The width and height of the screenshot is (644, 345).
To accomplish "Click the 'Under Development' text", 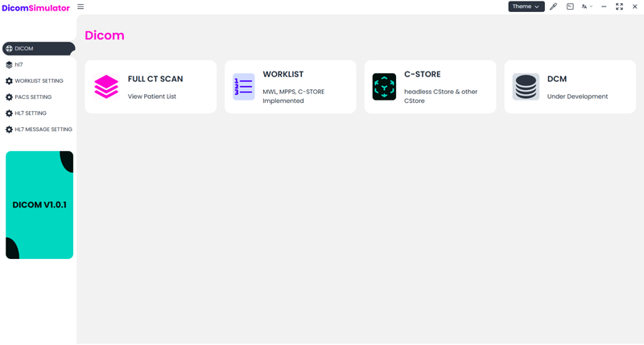I will coord(577,97).
